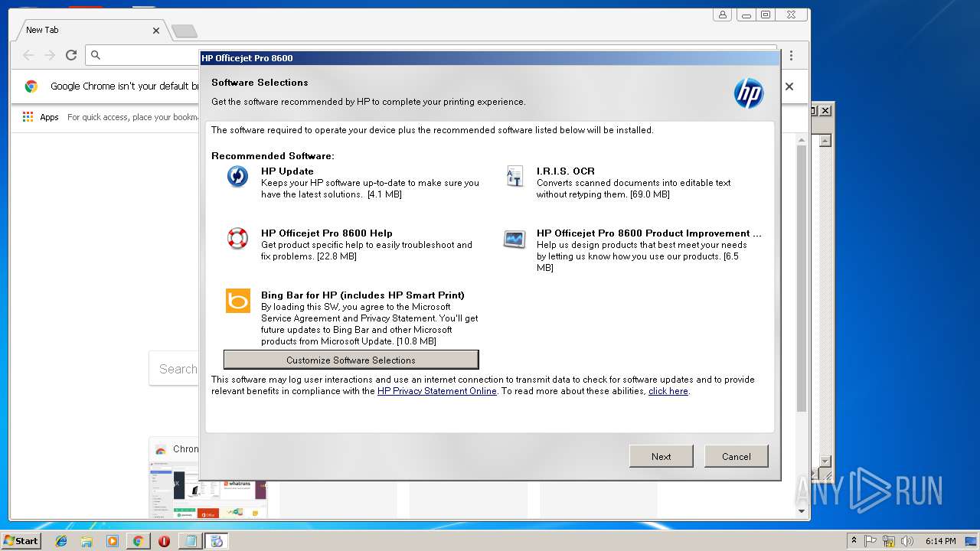Click 'HP Officejet Pro 8600 Product Improvement' title

click(x=649, y=233)
